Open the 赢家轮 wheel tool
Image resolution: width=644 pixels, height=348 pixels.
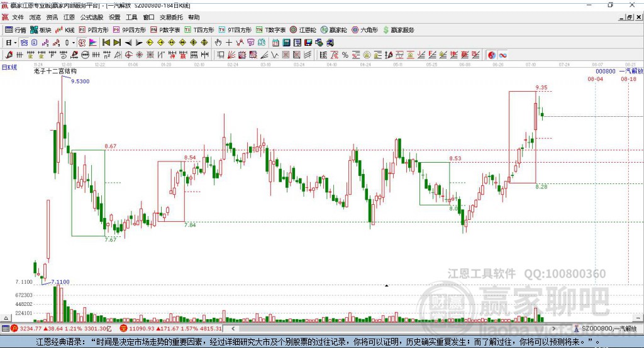(x=334, y=30)
